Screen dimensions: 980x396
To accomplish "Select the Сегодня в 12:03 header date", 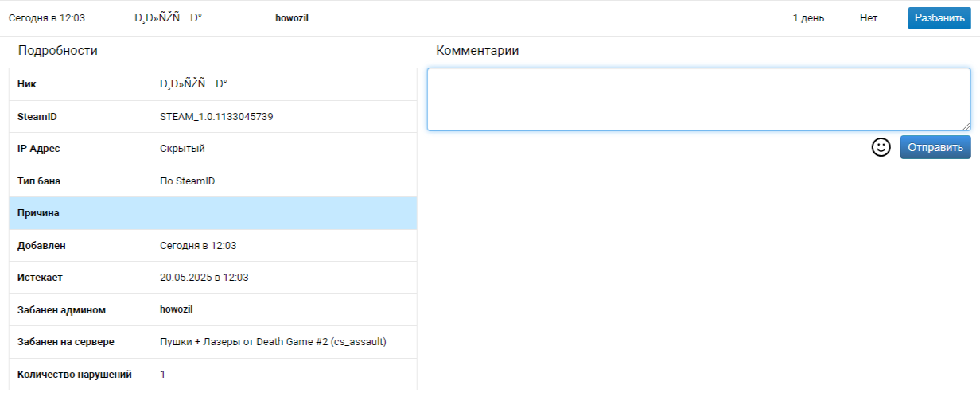I will [x=47, y=18].
